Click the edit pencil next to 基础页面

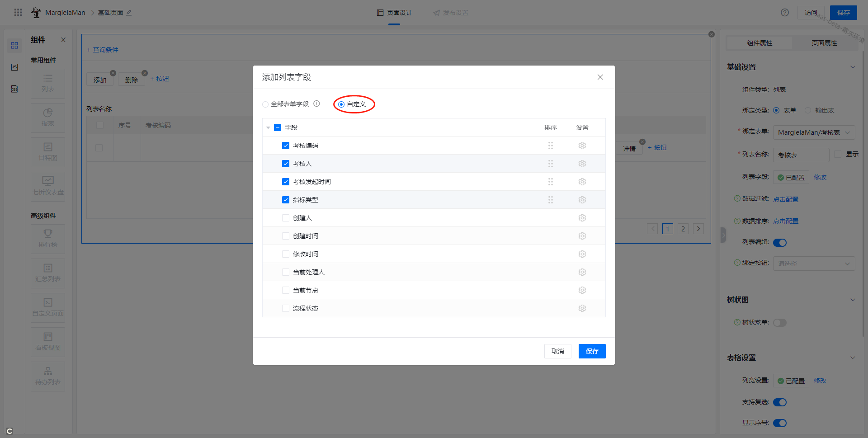129,13
